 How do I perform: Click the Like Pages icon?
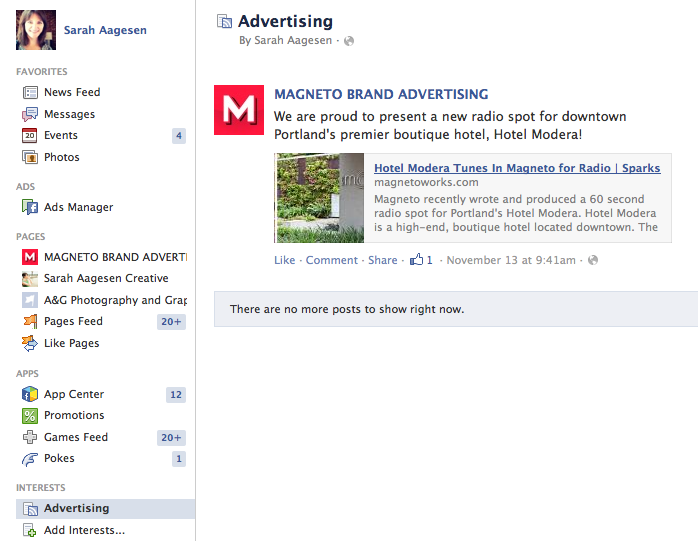[x=30, y=343]
